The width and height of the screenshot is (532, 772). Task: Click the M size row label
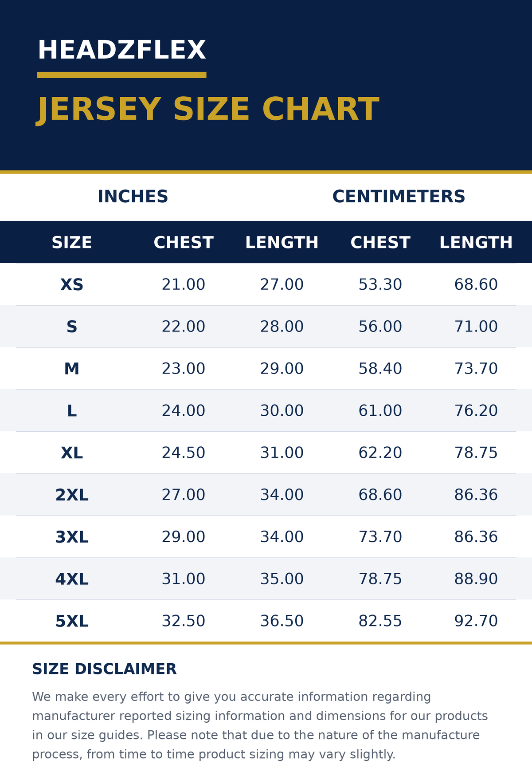click(x=72, y=369)
